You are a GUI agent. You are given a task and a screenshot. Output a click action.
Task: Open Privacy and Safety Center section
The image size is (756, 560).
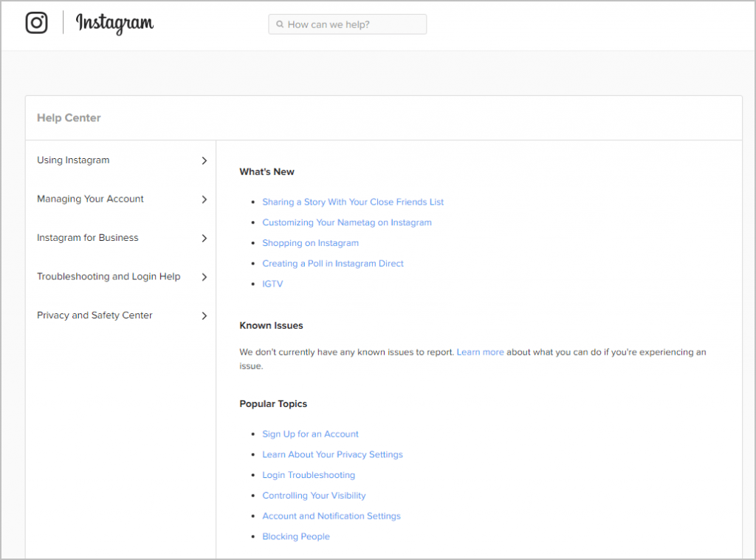pos(94,315)
